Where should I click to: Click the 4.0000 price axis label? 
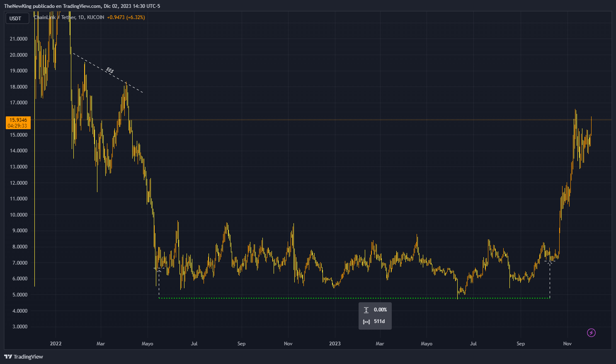pyautogui.click(x=19, y=311)
